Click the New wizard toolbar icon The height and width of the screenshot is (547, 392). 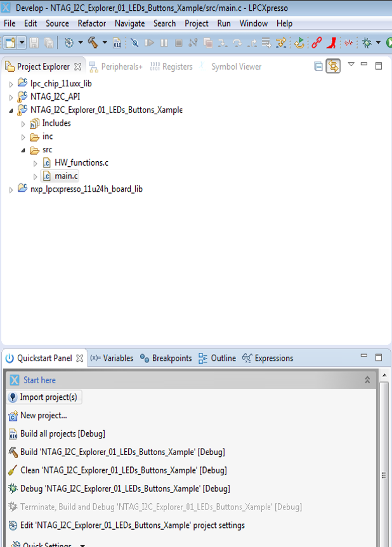pos(10,43)
